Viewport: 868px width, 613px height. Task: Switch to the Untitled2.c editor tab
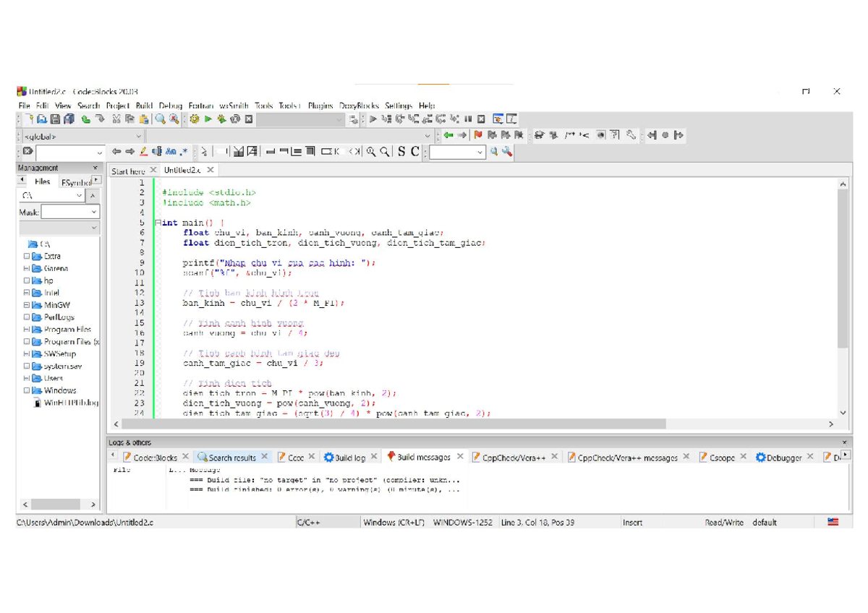181,170
